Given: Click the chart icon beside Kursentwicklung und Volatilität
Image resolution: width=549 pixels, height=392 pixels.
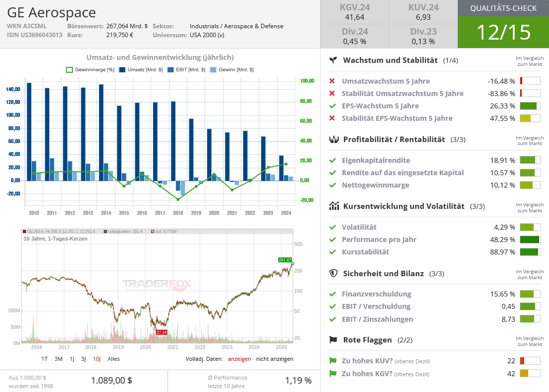Looking at the screenshot, I should (334, 206).
